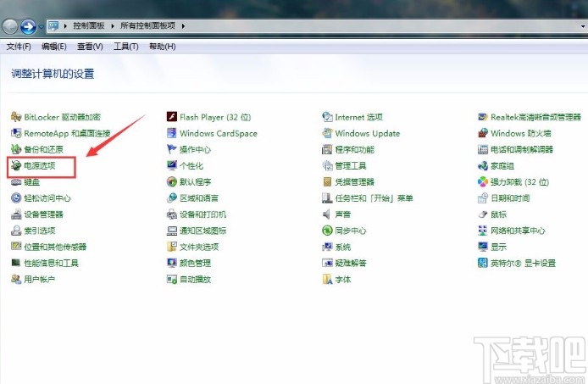This screenshot has height=384, width=588.
Task: Click the 鼠标 mouse icon
Action: pos(483,214)
